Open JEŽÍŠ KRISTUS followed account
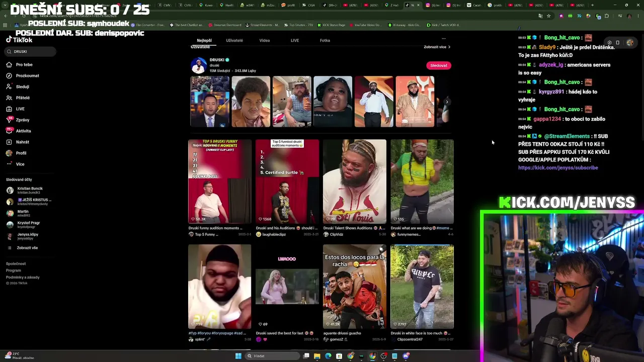 29,202
